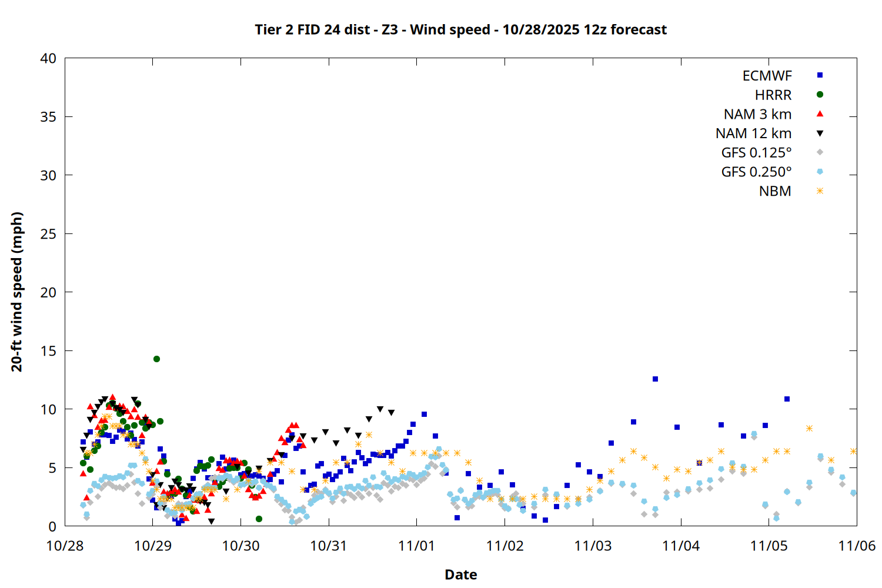Click the 40 y-axis tick label
This screenshot has width=882, height=588.
(48, 58)
